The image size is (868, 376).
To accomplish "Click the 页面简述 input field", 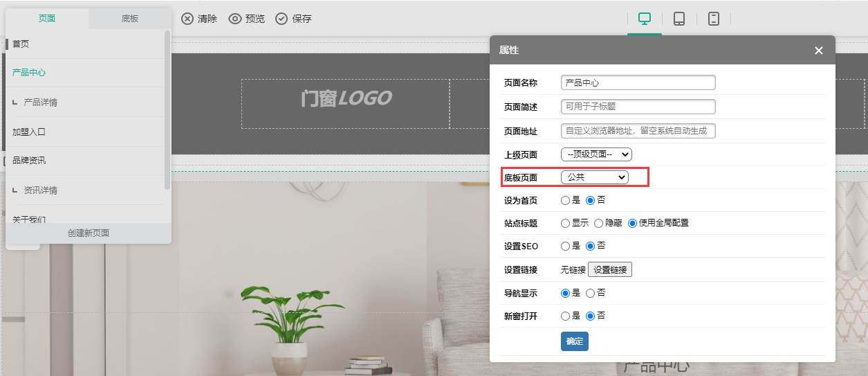I will tap(638, 107).
